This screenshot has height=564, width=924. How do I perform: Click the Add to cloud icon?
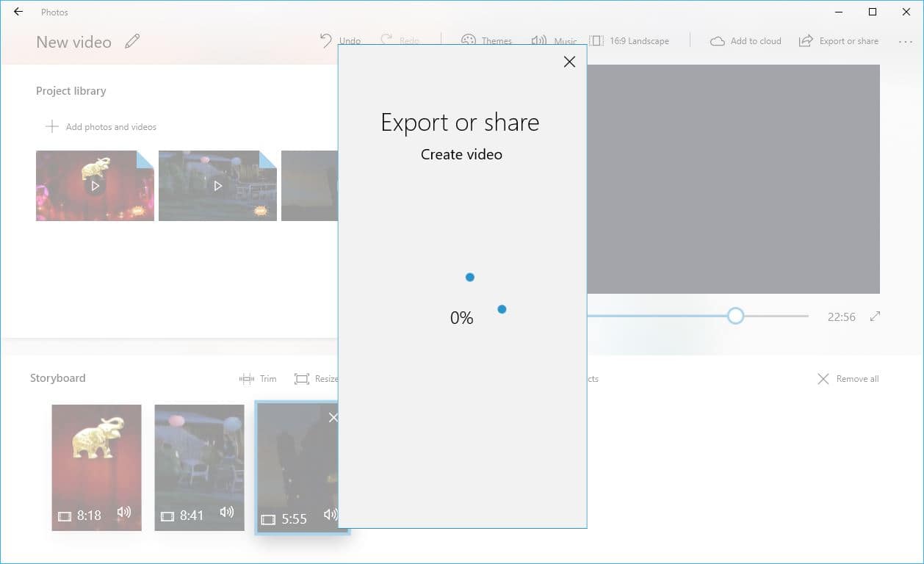click(x=717, y=40)
